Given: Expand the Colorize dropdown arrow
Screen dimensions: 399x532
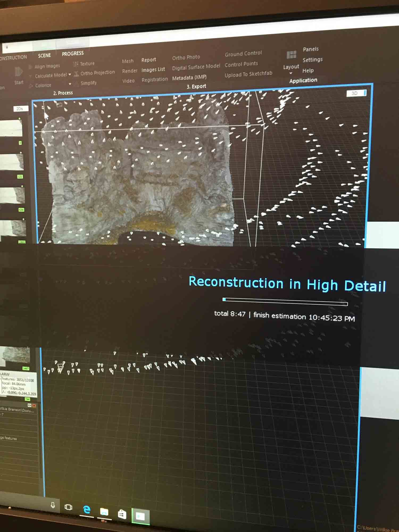Looking at the screenshot, I should 70,84.
